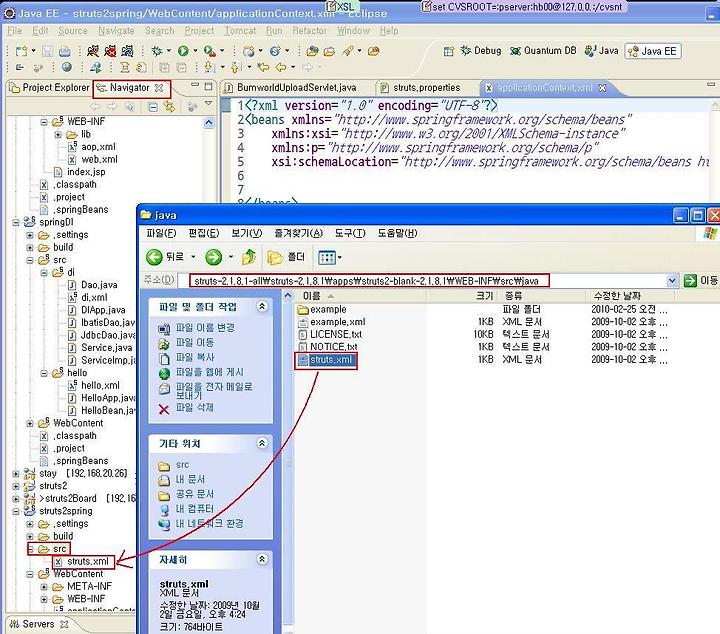This screenshot has width=720, height=634.
Task: Switch to the Java perspective
Action: click(x=602, y=50)
